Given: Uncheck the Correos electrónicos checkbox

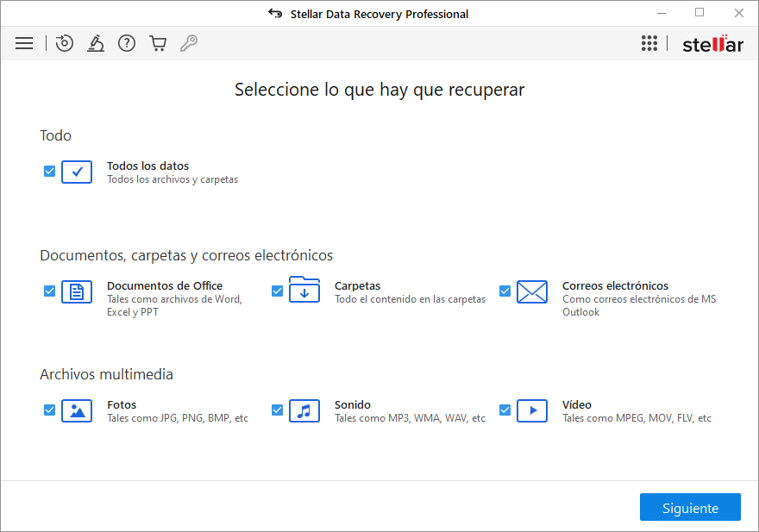Looking at the screenshot, I should point(505,291).
